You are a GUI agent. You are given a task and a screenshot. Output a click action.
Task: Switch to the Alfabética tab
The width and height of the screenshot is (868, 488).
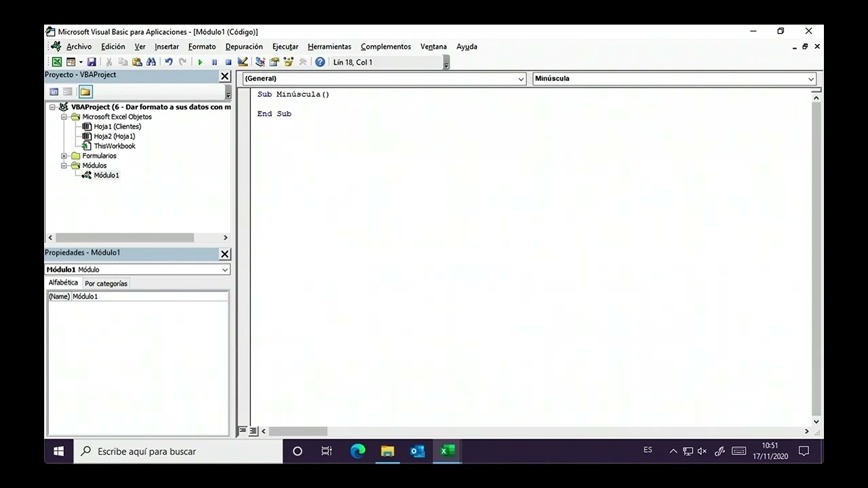[x=63, y=283]
